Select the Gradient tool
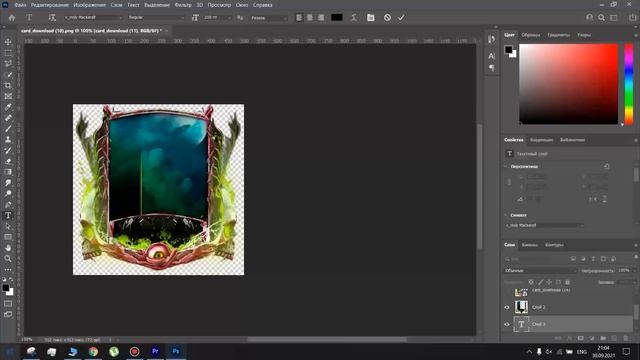This screenshot has width=640, height=360. tap(8, 172)
